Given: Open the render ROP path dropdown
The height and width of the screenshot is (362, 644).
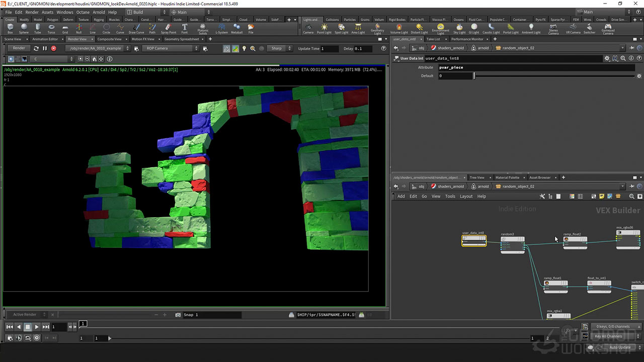Looking at the screenshot, I should click(97, 48).
